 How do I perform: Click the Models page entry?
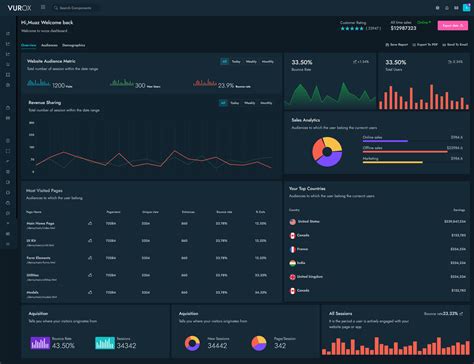pos(32,292)
